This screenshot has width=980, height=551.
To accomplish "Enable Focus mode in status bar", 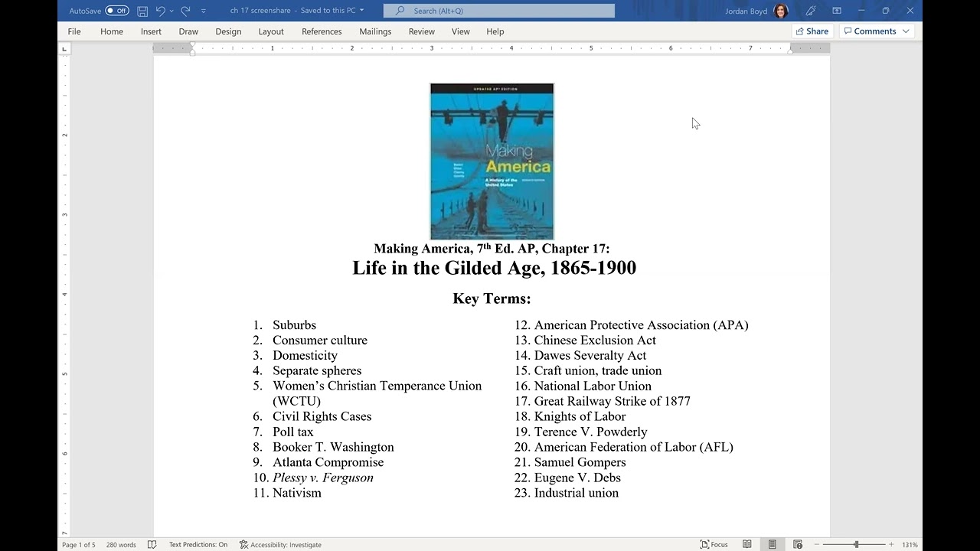I will coord(714,545).
